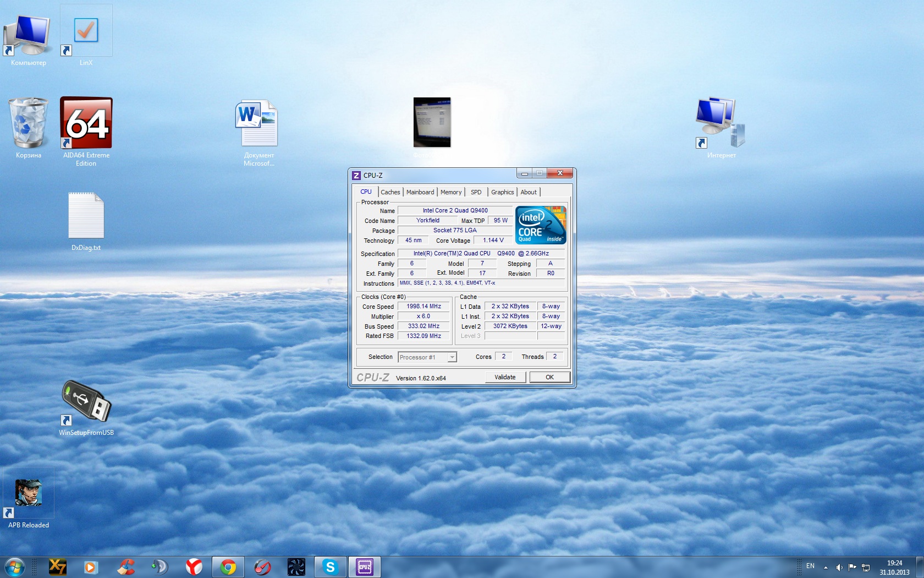This screenshot has width=924, height=578.
Task: Click the 1332.09 MHz rated FSB value
Action: point(424,336)
